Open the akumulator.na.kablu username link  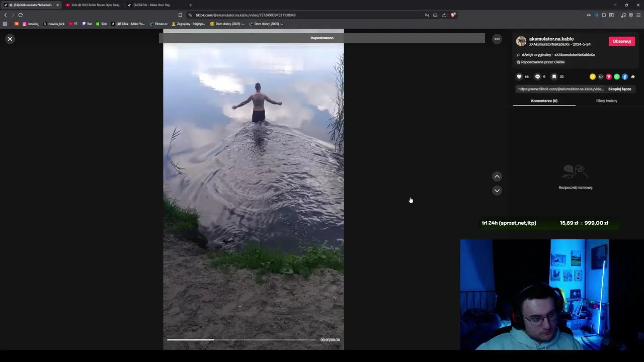[x=551, y=39]
